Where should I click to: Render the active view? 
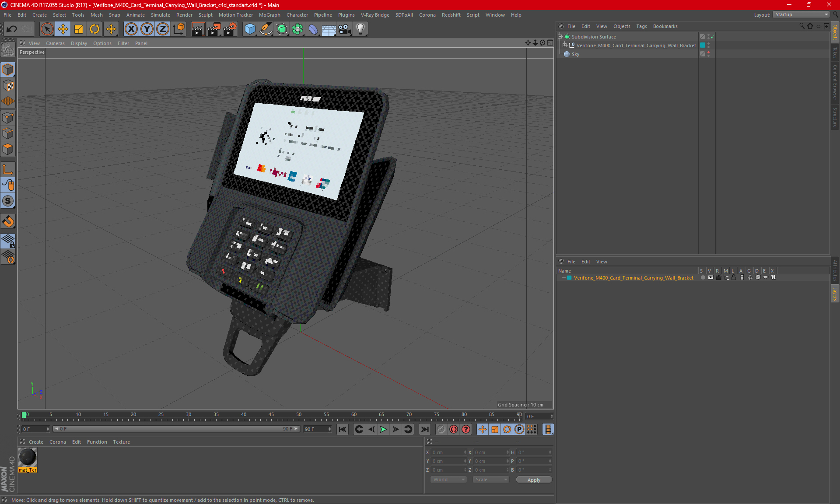[x=198, y=29]
